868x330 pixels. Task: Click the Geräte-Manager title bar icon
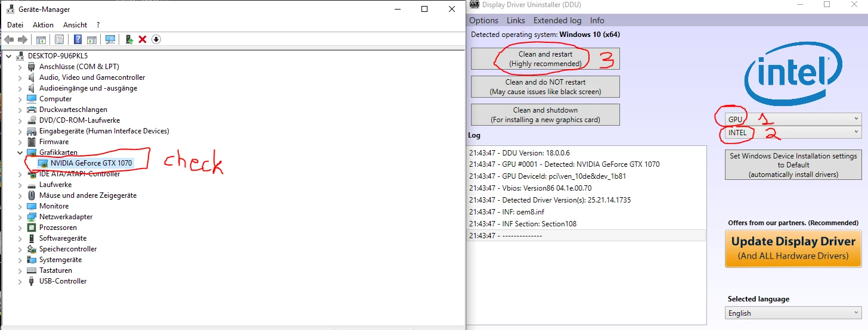[x=10, y=10]
